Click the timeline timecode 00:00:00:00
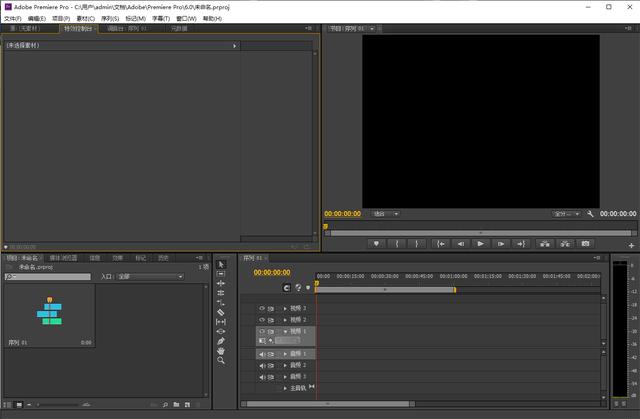Screen dimensions: 640x419 click(272, 272)
